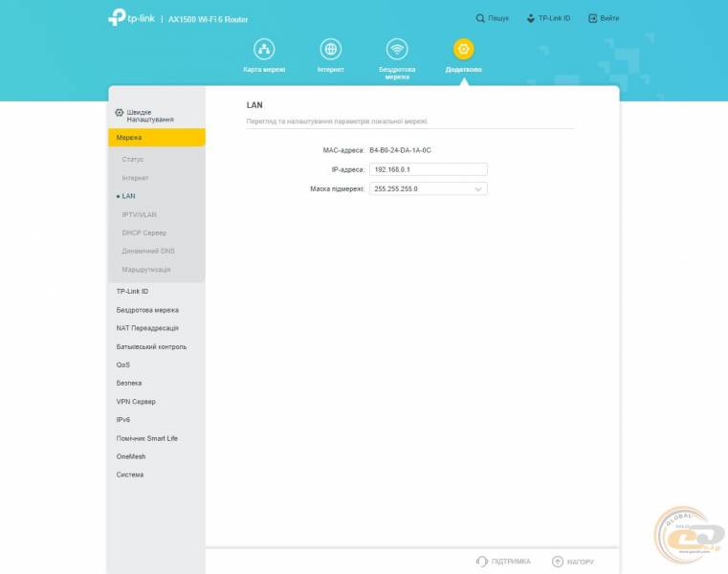Open Інтернет under Мережа sidebar
The width and height of the screenshot is (728, 574).
[135, 178]
